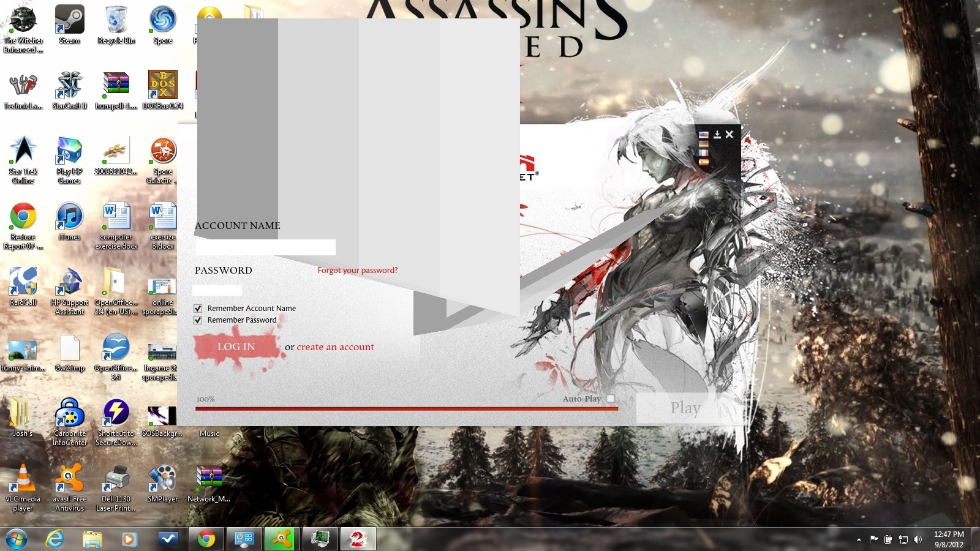Select the Carbonite InfoCenter icon
The width and height of the screenshot is (980, 551).
69,422
